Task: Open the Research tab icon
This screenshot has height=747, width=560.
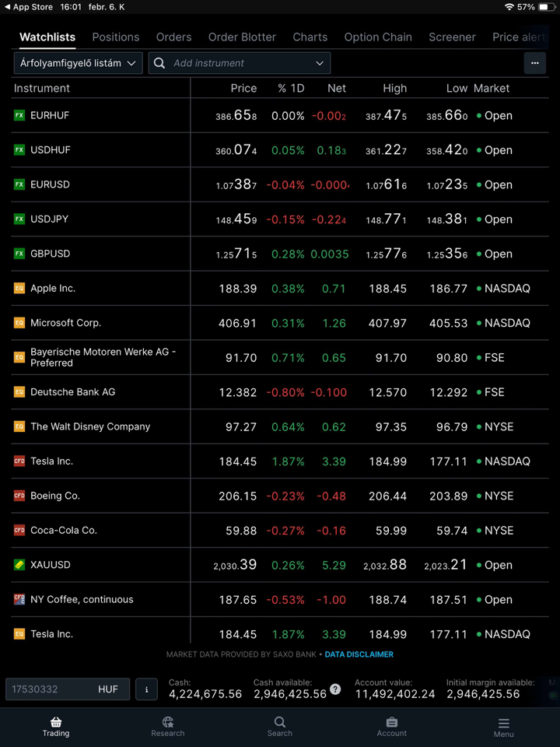Action: [168, 722]
